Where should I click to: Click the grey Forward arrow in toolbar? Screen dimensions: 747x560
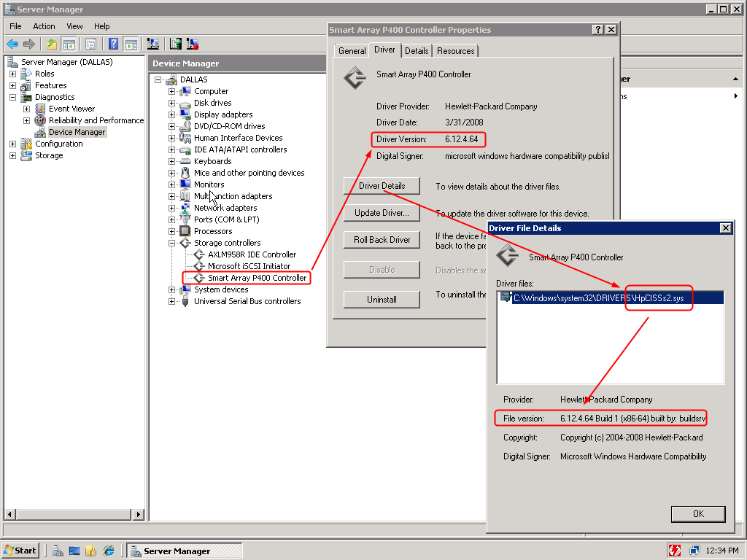click(29, 44)
